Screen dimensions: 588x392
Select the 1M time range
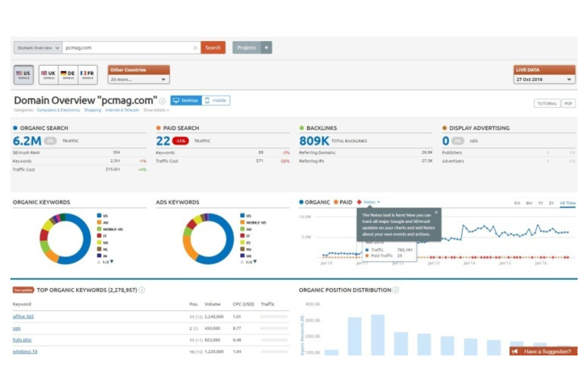517,203
